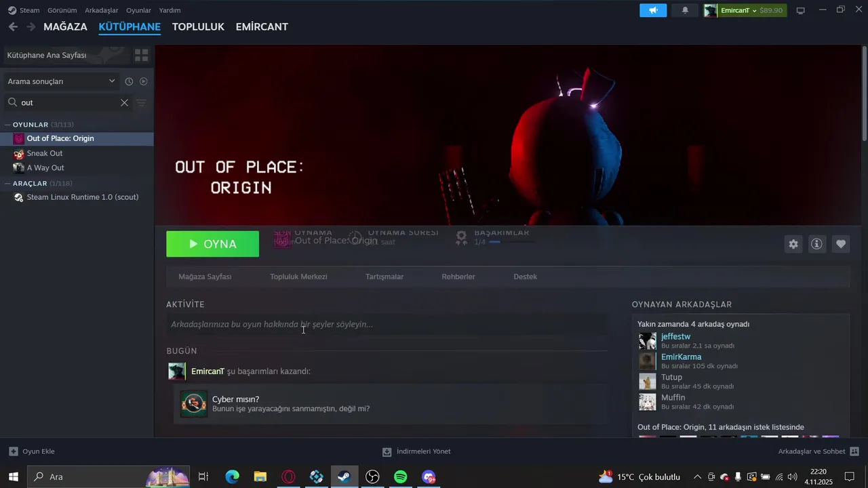Open File Explorer from taskbar

[x=260, y=476]
